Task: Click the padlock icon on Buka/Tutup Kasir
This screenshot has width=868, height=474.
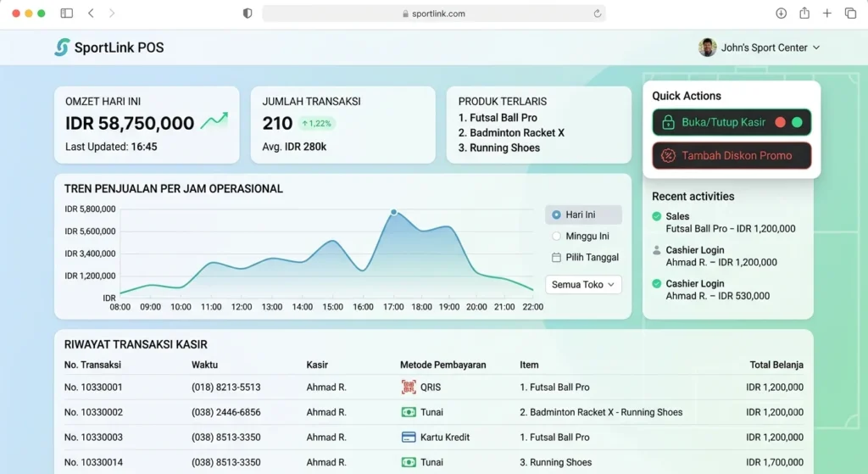Action: point(668,122)
